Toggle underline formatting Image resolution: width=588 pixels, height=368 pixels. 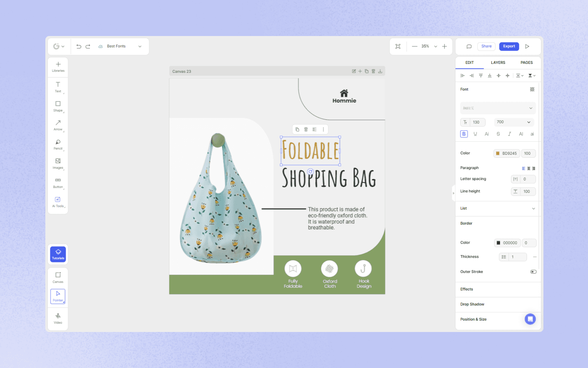click(x=475, y=134)
